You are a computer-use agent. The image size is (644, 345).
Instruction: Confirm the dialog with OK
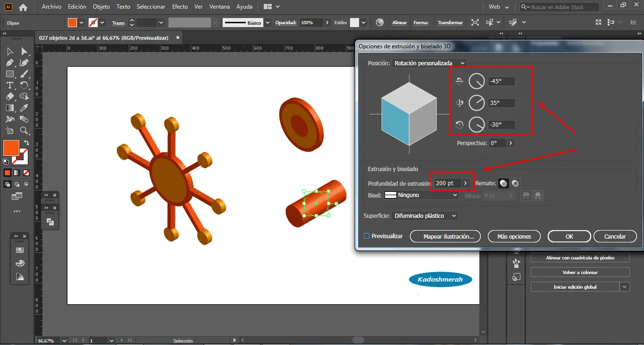tap(569, 236)
